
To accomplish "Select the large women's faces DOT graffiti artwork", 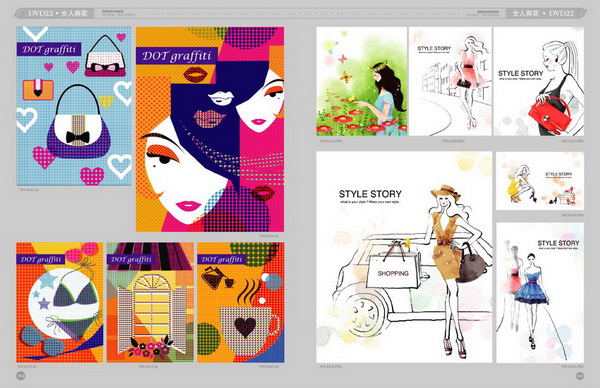I will (x=210, y=129).
